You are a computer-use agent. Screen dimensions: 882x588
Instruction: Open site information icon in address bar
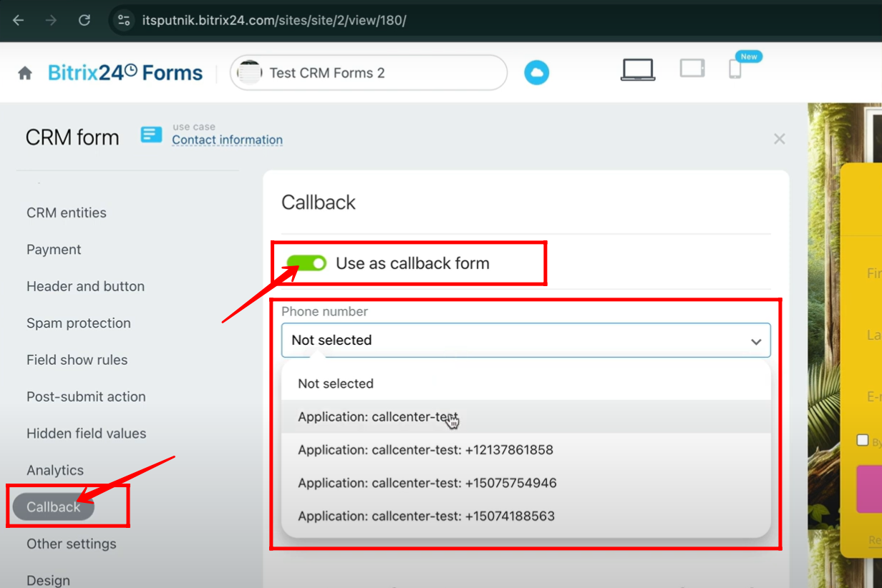pyautogui.click(x=124, y=20)
